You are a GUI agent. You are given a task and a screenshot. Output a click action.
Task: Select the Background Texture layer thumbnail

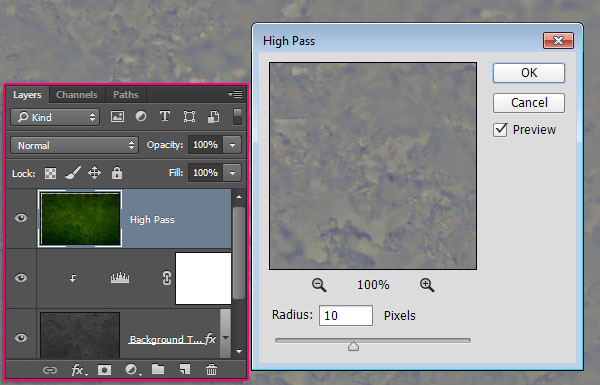coord(80,335)
